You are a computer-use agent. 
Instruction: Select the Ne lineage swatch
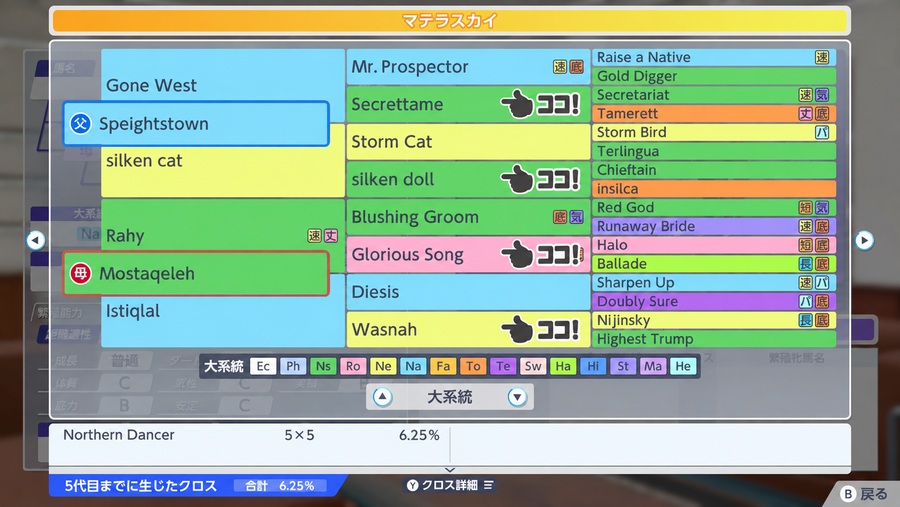(383, 366)
